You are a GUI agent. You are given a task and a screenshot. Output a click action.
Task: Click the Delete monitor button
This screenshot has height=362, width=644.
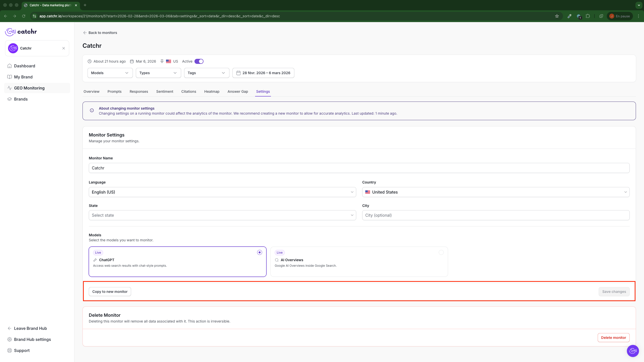tap(613, 338)
